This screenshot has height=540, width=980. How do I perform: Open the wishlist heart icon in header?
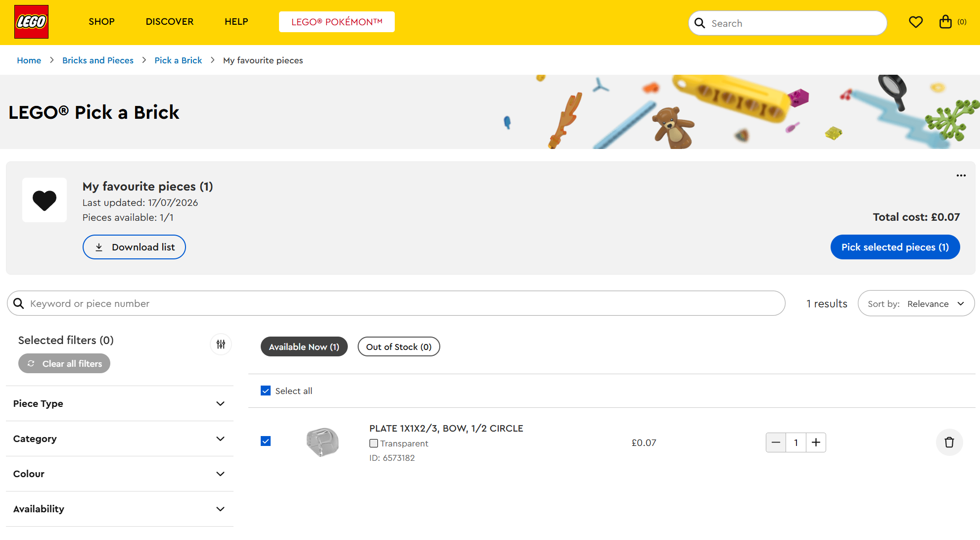tap(916, 22)
